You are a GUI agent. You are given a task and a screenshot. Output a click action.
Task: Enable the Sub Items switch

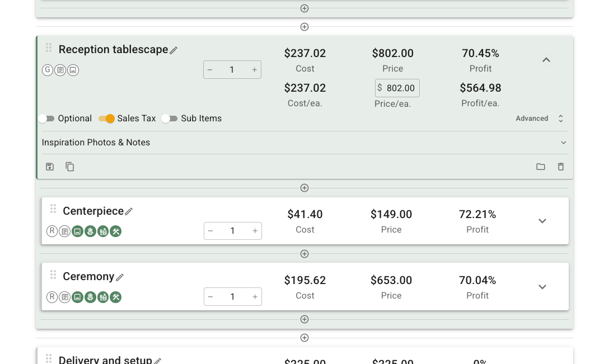[x=170, y=119]
